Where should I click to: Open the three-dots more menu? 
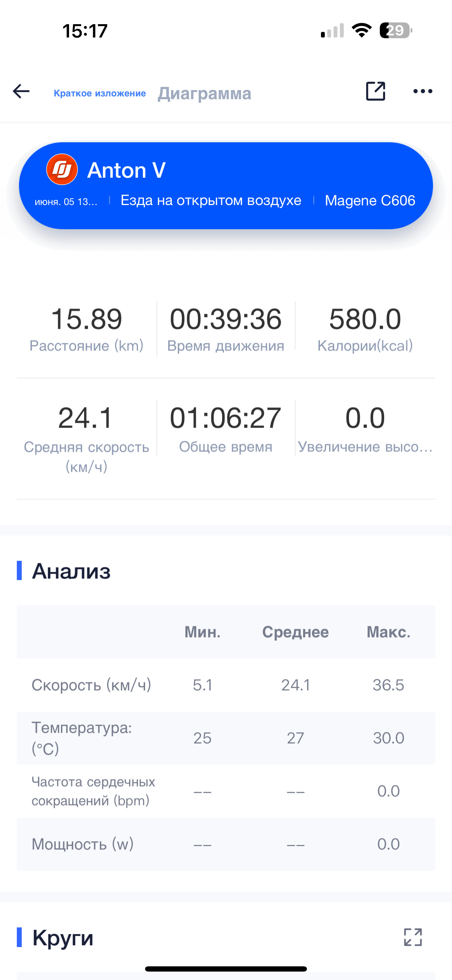[423, 91]
